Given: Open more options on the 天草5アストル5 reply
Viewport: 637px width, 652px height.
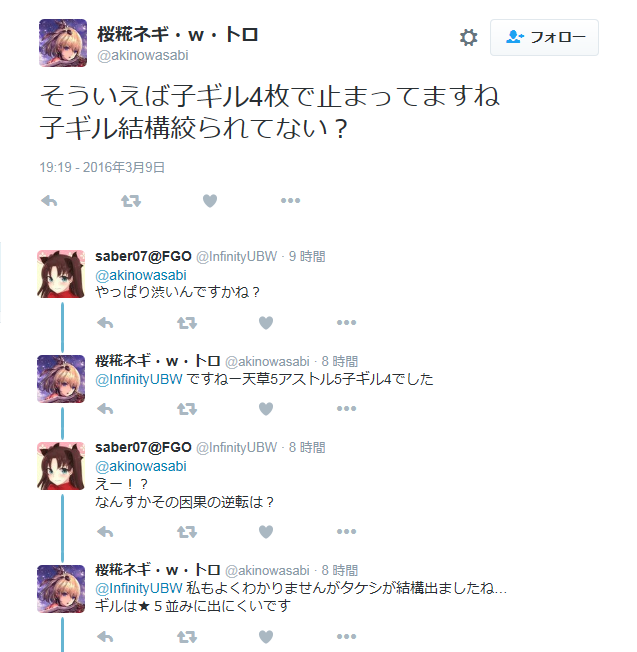Looking at the screenshot, I should pyautogui.click(x=346, y=409).
